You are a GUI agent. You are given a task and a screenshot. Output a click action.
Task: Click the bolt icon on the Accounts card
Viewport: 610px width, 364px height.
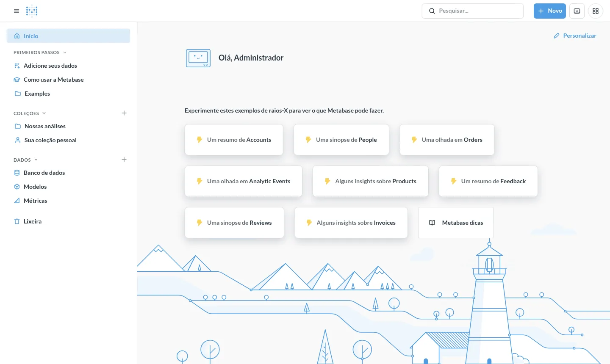[x=200, y=140]
